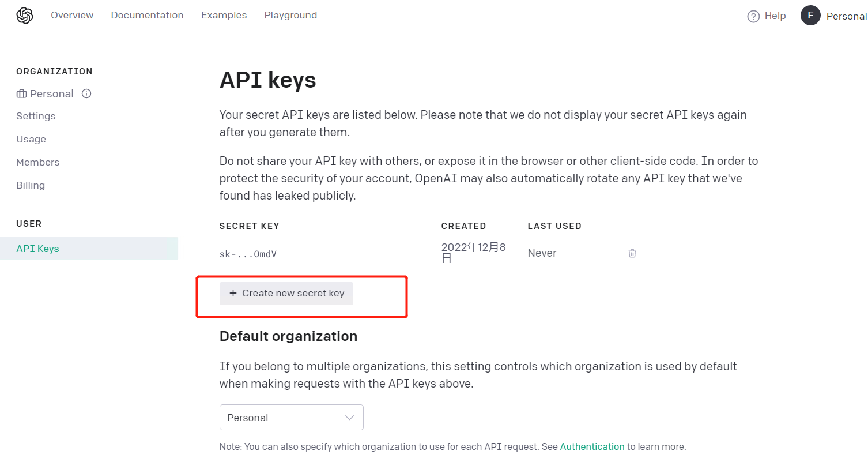This screenshot has height=473, width=868.
Task: Click the plus icon for new key
Action: tap(233, 293)
